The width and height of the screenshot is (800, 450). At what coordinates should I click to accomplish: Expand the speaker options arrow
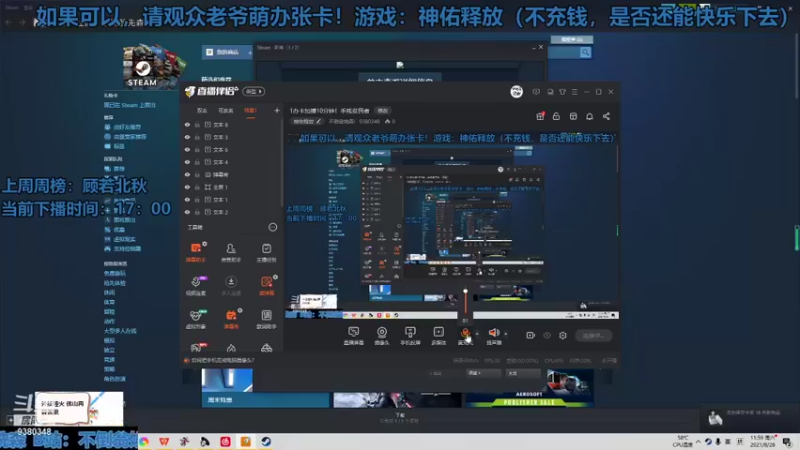[506, 334]
